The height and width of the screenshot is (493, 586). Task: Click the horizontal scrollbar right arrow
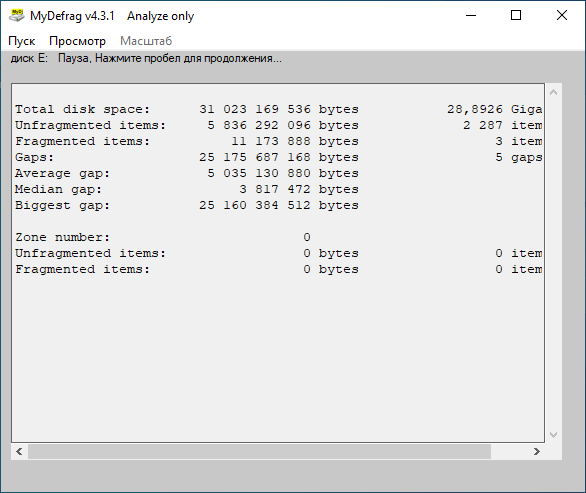click(537, 452)
